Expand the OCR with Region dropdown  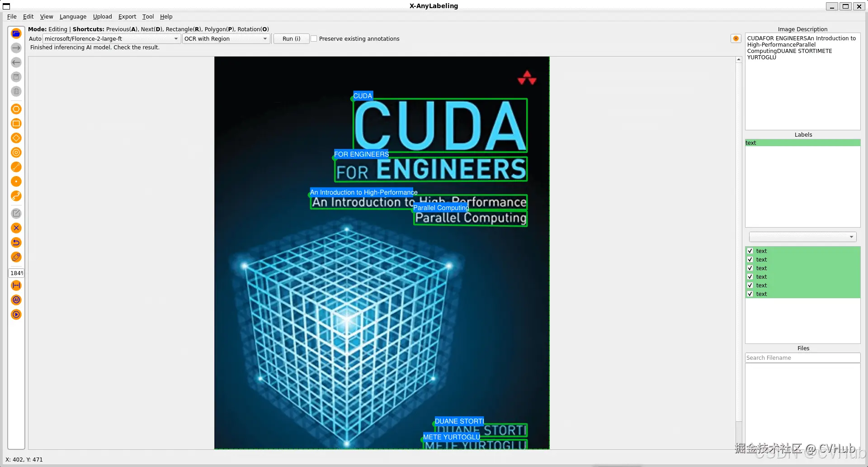(x=226, y=39)
